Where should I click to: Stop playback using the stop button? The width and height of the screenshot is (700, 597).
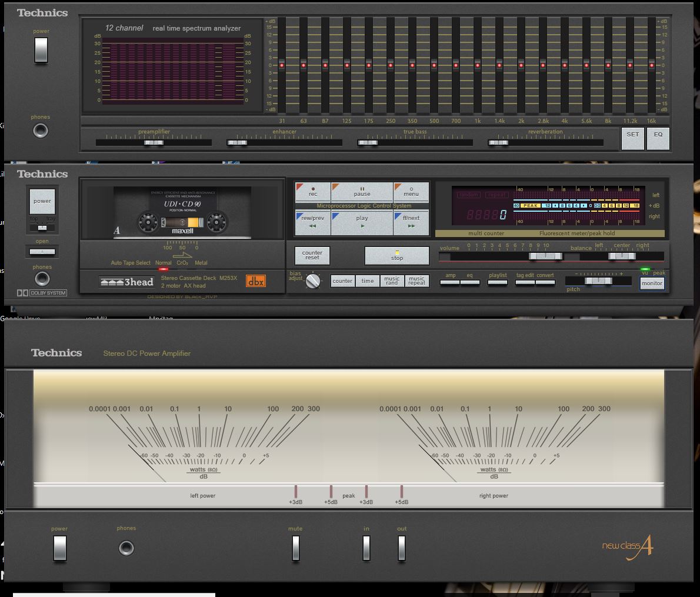coord(397,256)
